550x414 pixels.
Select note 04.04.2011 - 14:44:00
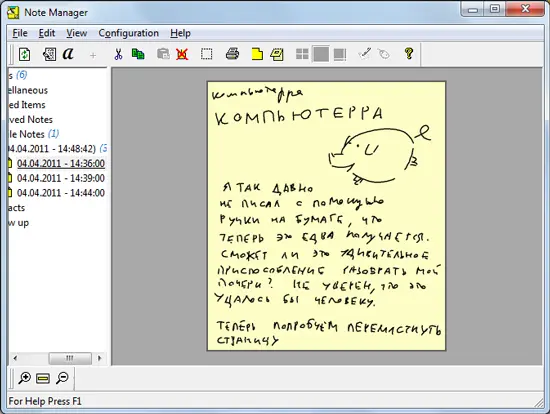pyautogui.click(x=61, y=193)
